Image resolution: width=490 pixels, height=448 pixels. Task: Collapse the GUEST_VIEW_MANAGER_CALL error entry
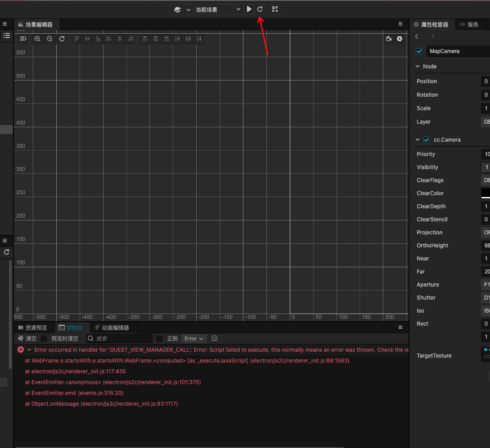tap(29, 349)
